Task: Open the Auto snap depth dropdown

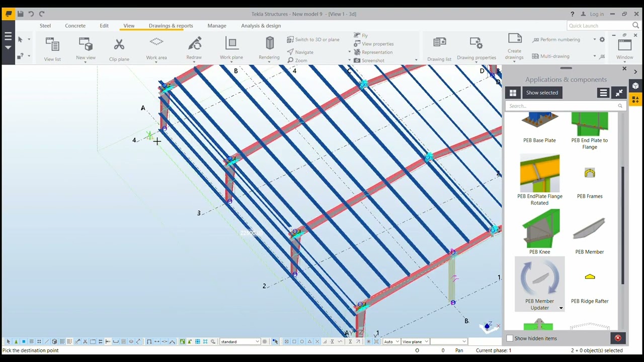Action: [391, 342]
